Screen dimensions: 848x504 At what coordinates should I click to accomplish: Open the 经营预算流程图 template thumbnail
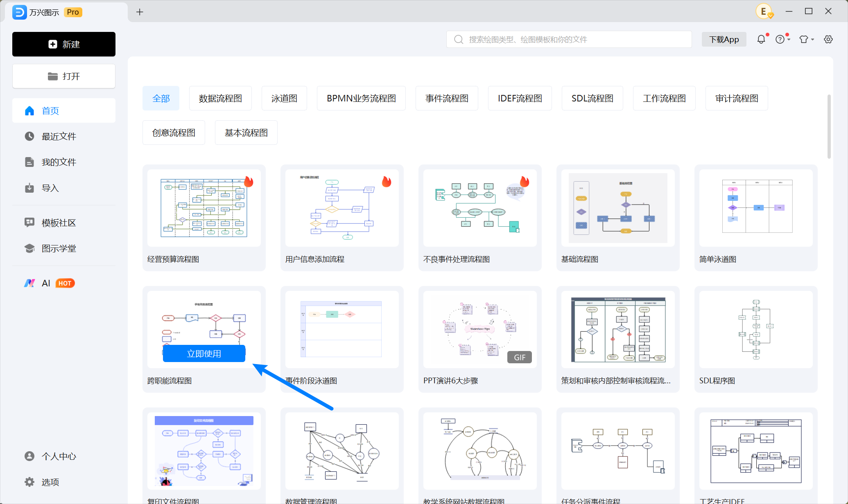point(204,208)
